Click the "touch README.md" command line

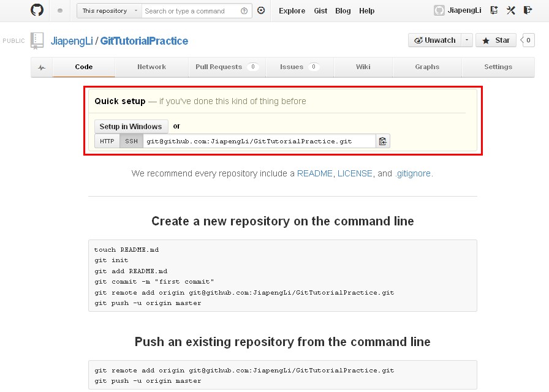click(126, 250)
